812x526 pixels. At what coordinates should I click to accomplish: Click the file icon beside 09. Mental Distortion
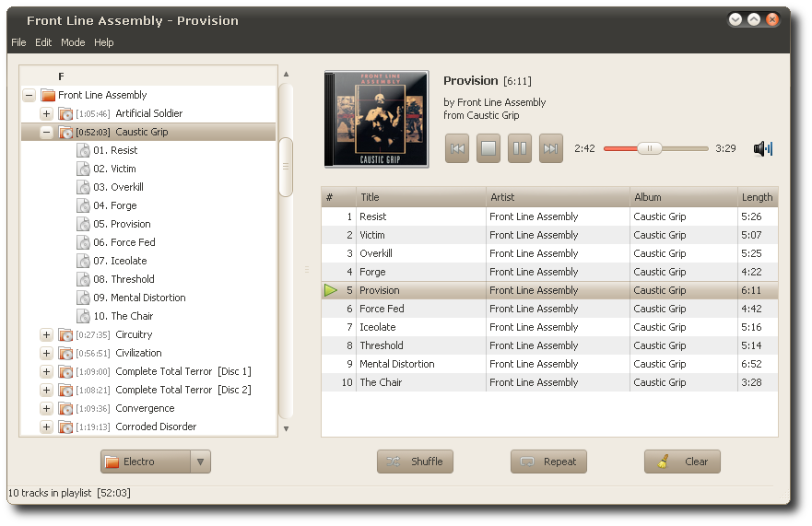point(83,298)
